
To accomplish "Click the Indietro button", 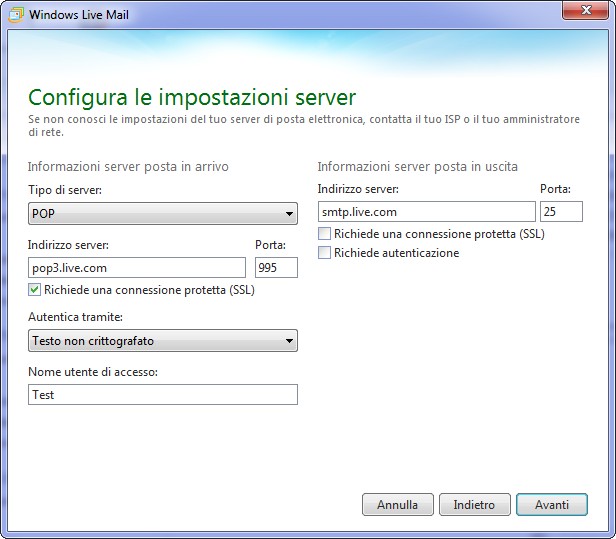I will click(475, 504).
